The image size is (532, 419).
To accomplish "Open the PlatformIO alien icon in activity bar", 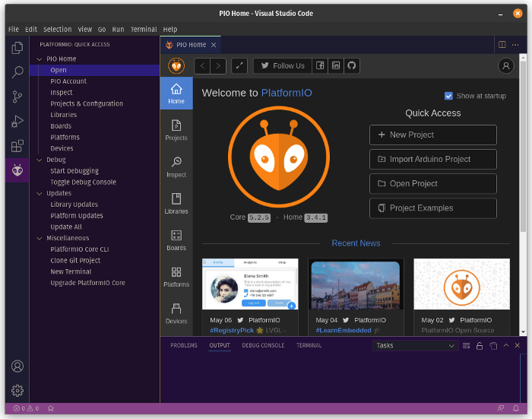I will tap(17, 170).
